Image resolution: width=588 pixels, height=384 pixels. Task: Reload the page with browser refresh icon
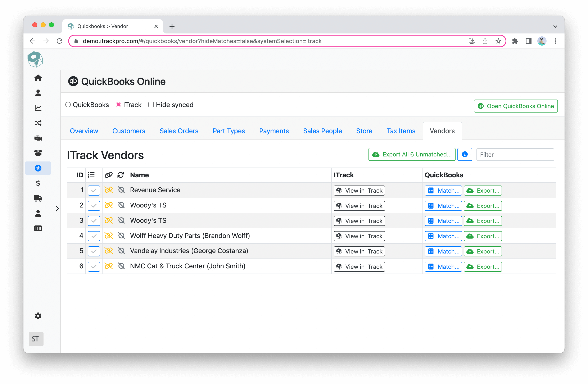point(60,41)
